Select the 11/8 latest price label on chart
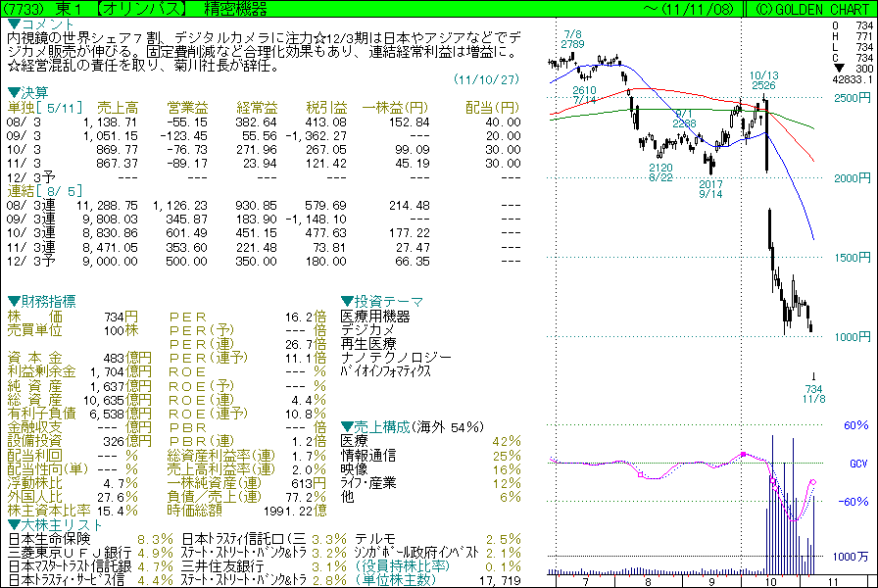Screen dimensions: 878x588 tap(813, 394)
